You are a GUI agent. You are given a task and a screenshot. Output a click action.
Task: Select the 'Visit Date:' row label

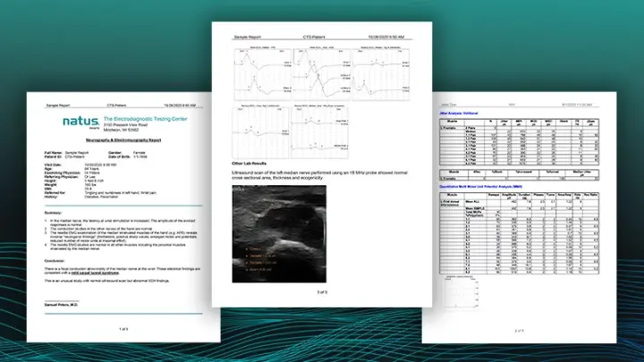pyautogui.click(x=53, y=165)
